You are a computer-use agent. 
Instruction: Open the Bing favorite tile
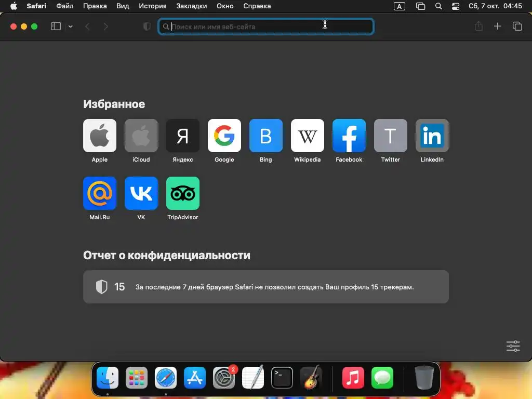pyautogui.click(x=265, y=136)
